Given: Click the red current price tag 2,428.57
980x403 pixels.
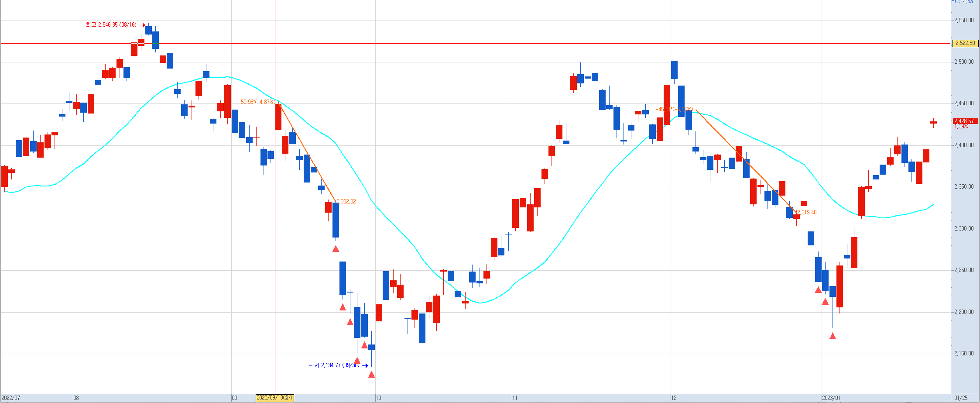Looking at the screenshot, I should click(965, 121).
